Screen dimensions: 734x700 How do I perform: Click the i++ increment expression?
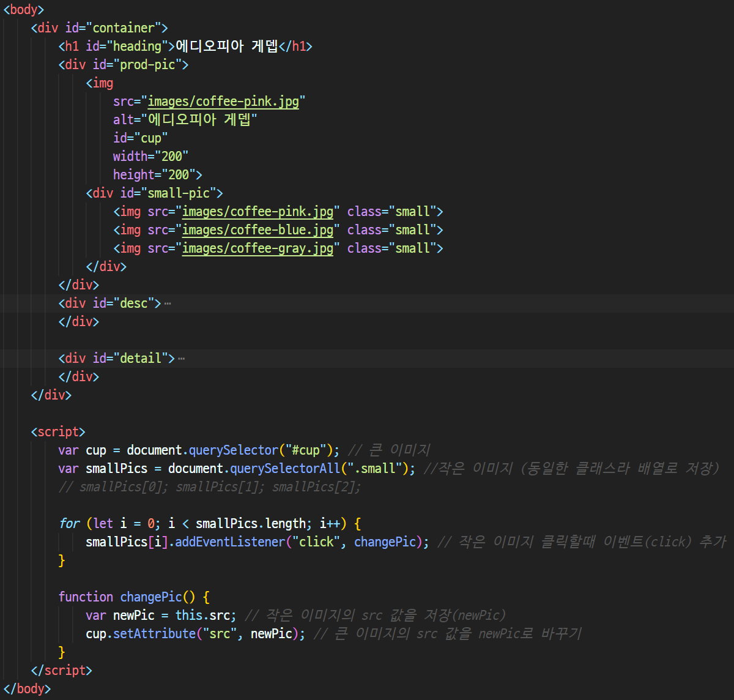330,524
